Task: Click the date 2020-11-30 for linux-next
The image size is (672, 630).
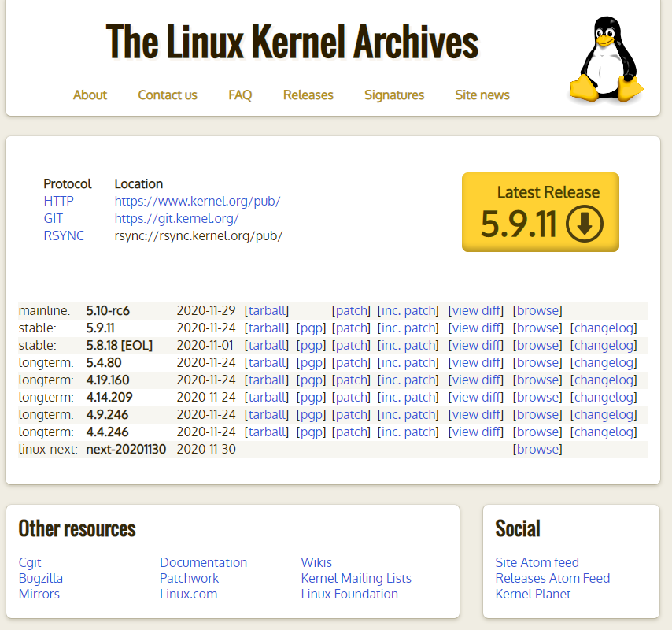Action: pyautogui.click(x=206, y=449)
